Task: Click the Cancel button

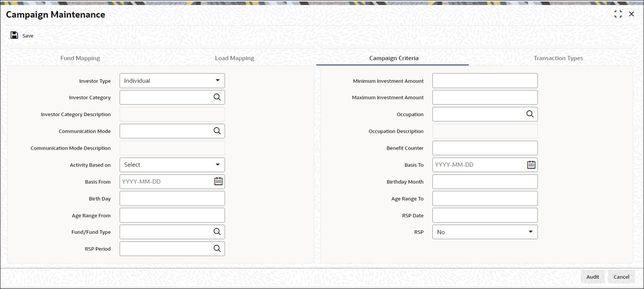Action: click(621, 277)
